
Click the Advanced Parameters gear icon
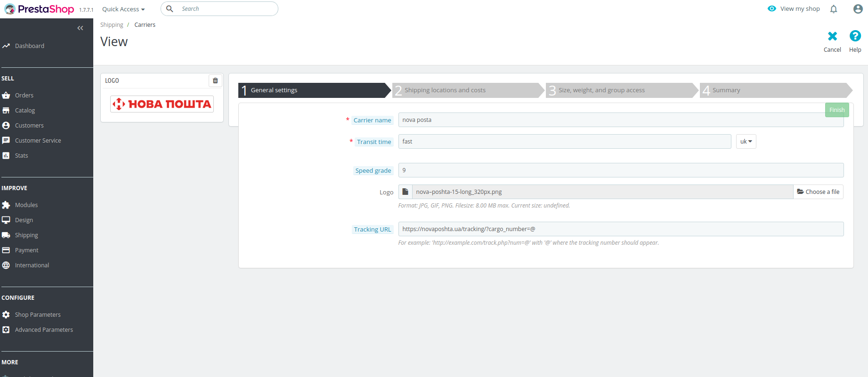tap(6, 330)
